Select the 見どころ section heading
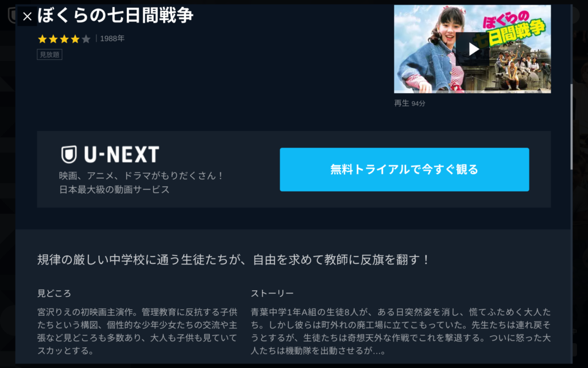 [54, 293]
